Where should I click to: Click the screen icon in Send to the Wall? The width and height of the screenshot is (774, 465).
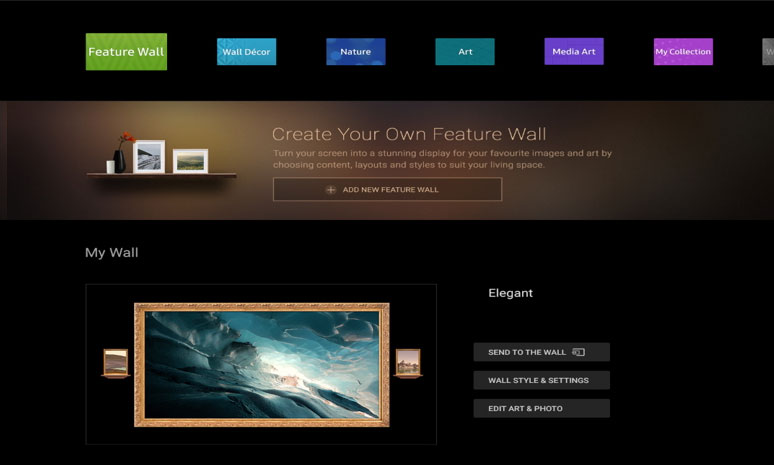pos(578,352)
